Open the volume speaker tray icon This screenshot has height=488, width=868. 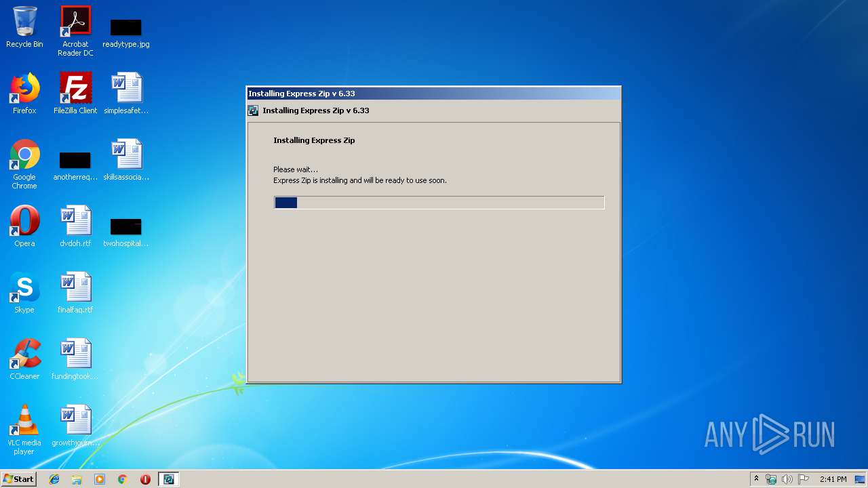[787, 479]
